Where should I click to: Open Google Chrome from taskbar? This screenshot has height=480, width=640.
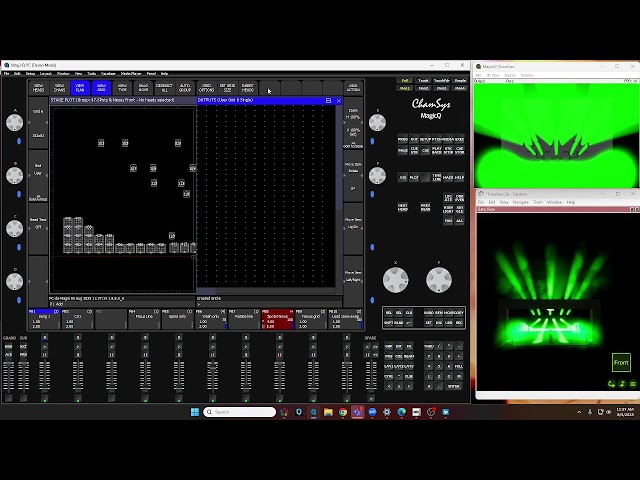(343, 412)
